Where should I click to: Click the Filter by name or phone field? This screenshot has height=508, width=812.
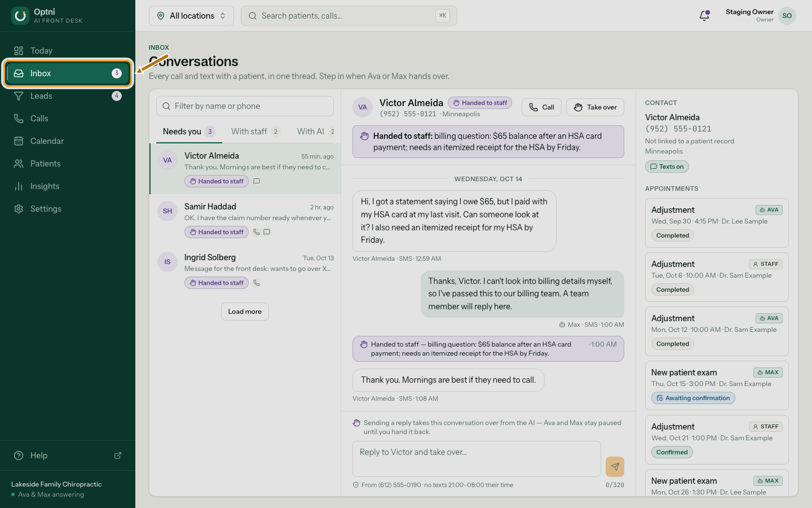point(245,106)
